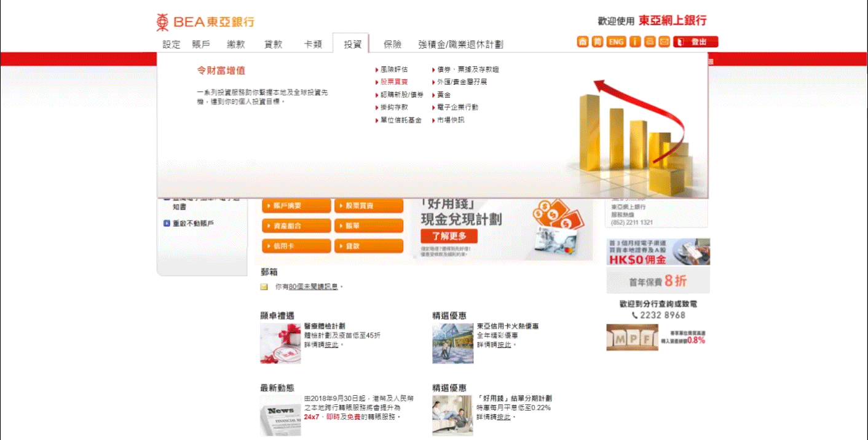Choose 外匯/貴金屬孖展 in submenu

(462, 82)
